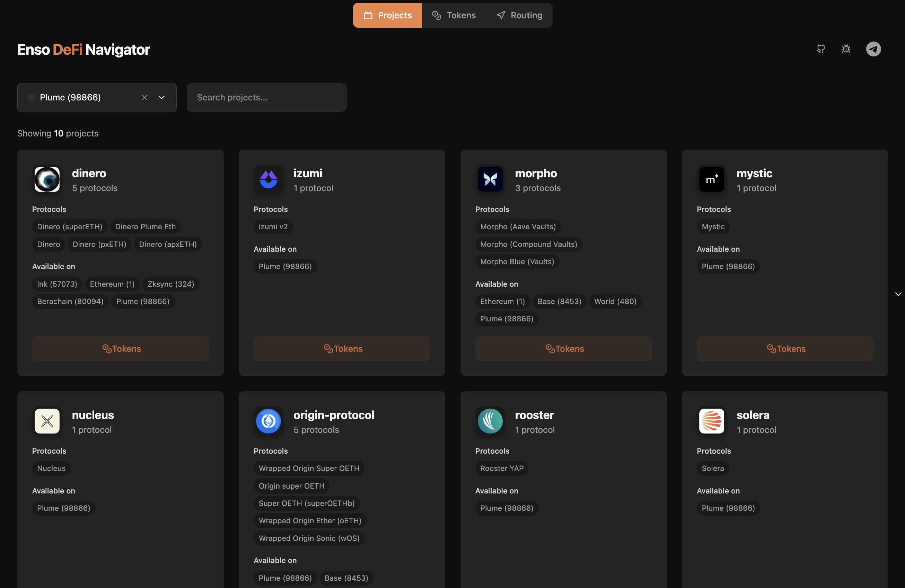Expand the chain selector dropdown arrow
The height and width of the screenshot is (588, 905).
[x=161, y=98]
